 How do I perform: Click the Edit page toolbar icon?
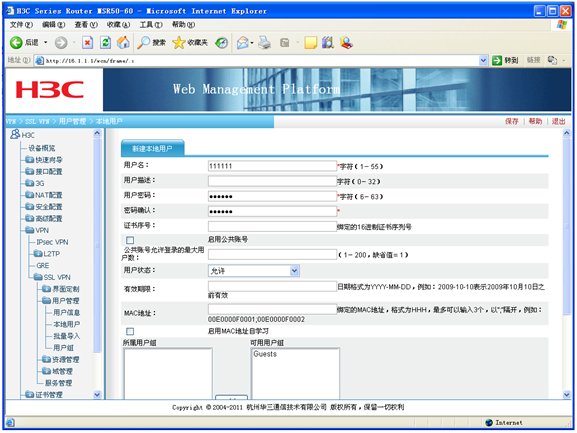coord(284,43)
